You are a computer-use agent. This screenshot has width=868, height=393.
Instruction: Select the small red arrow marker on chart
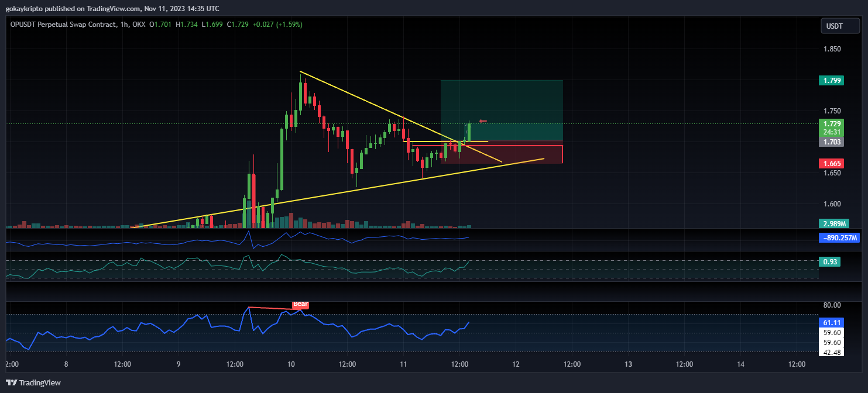(x=483, y=121)
